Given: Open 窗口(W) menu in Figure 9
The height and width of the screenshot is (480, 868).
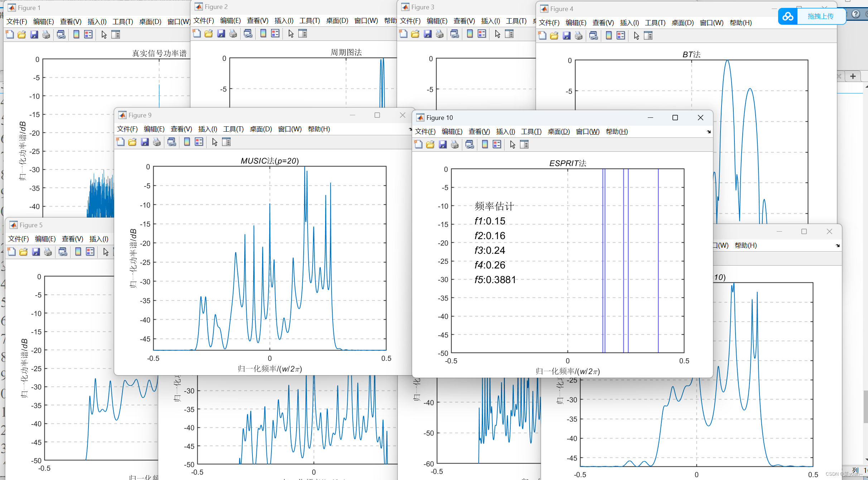Looking at the screenshot, I should click(x=290, y=129).
